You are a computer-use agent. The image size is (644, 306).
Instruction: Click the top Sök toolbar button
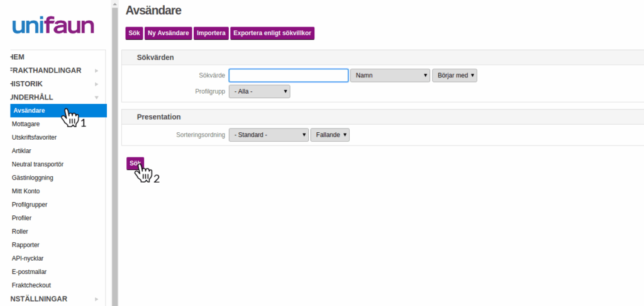pyautogui.click(x=134, y=33)
